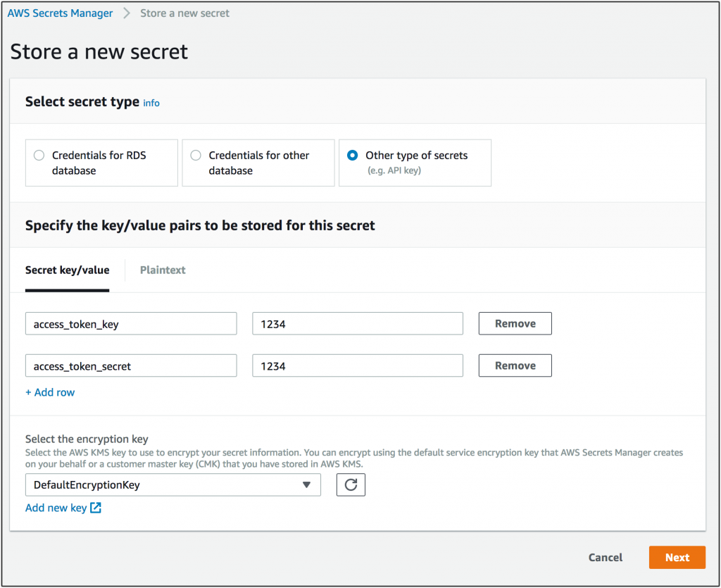Select the Other type of secrets radio button
Screen dimensions: 721x588
coord(351,156)
